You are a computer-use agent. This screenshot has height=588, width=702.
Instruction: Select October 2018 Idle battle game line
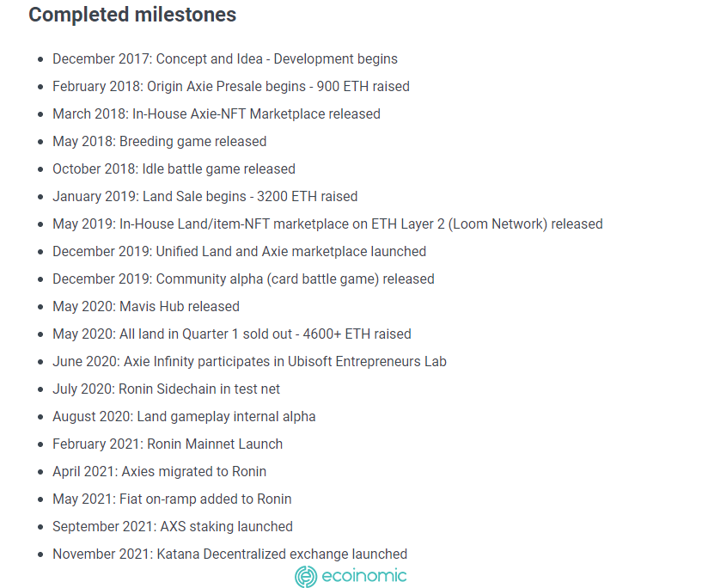[x=174, y=168]
